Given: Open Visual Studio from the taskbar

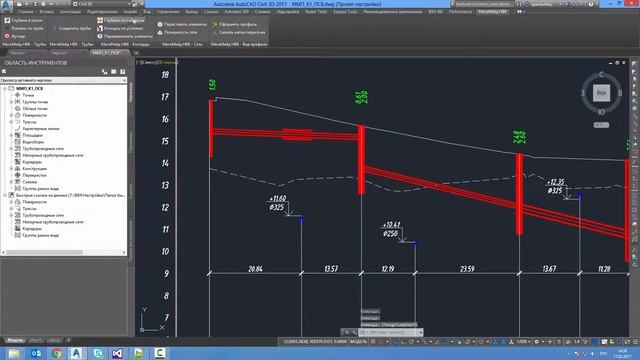Looking at the screenshot, I should [118, 353].
